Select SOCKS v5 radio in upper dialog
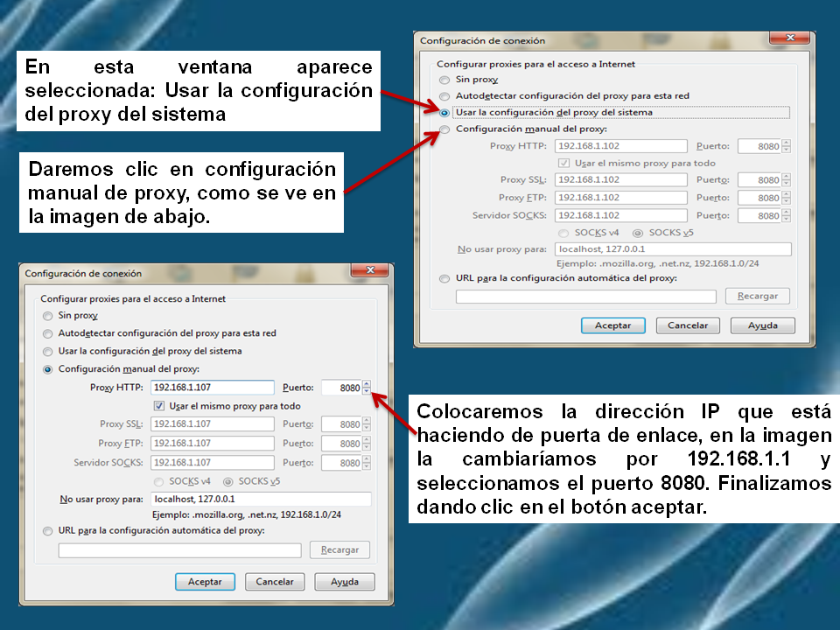 pyautogui.click(x=638, y=233)
